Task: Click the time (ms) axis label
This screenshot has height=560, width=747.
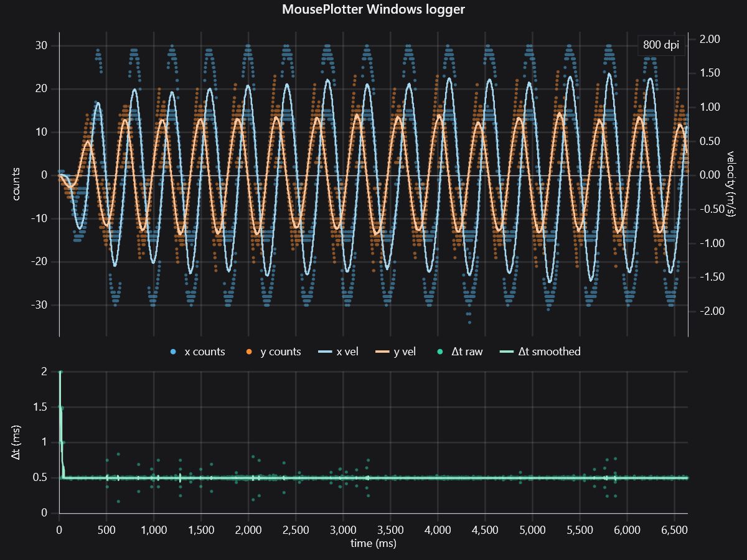Action: [x=373, y=543]
